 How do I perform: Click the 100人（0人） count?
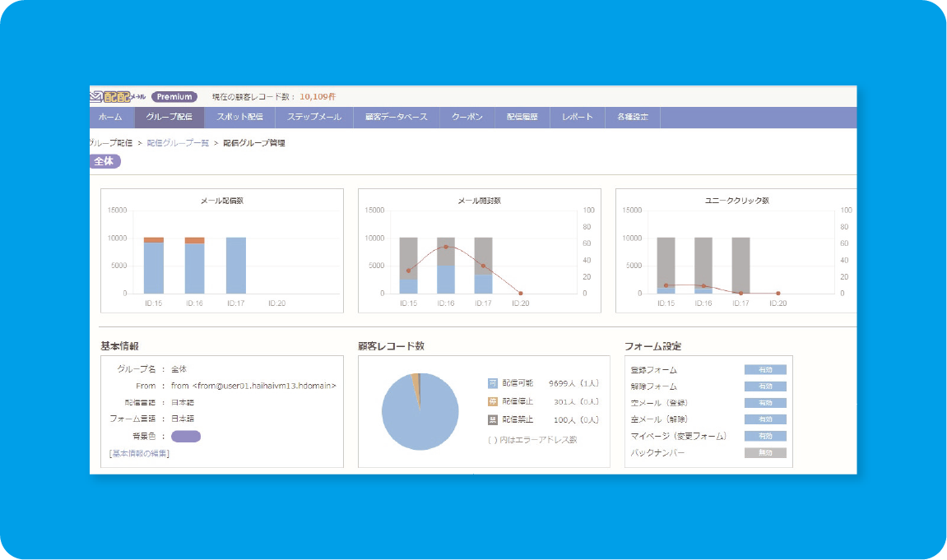click(576, 419)
